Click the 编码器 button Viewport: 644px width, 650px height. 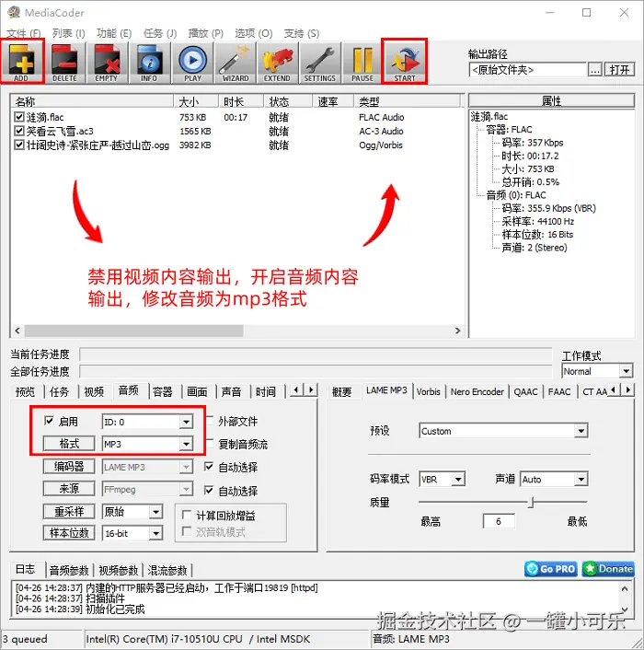click(x=69, y=467)
